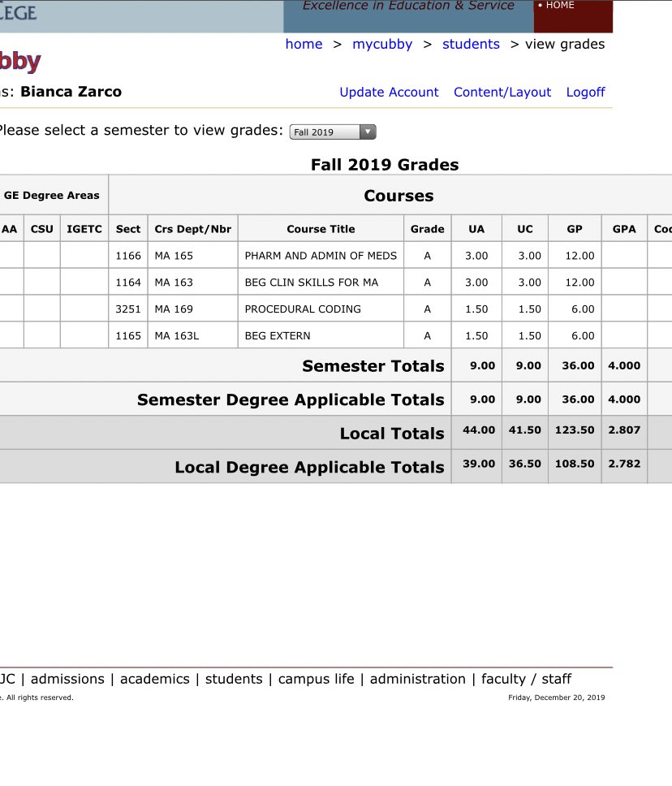Click the Local Degree Applicable GPA 2.782
The height and width of the screenshot is (786, 672).
pos(624,463)
